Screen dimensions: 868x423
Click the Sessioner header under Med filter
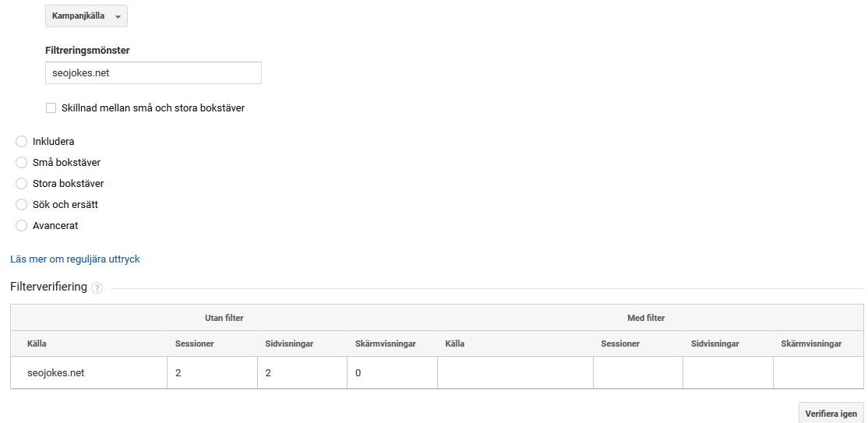point(620,344)
